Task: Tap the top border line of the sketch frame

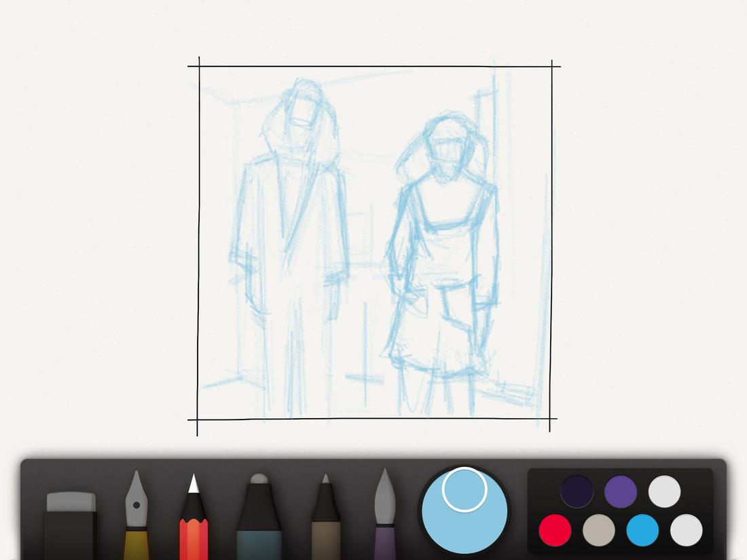Action: click(373, 64)
